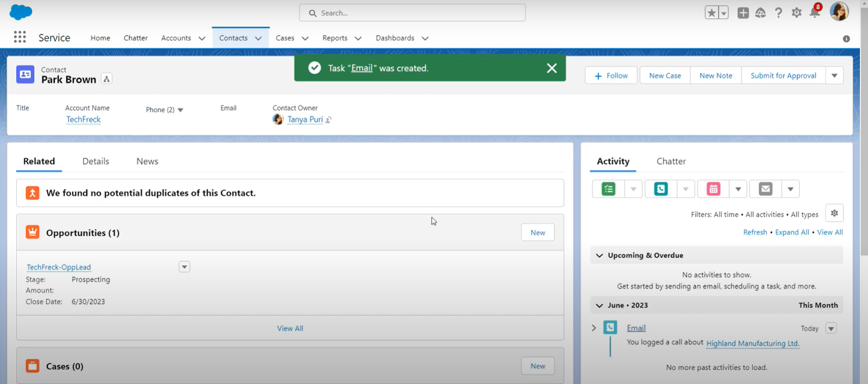868x384 pixels.
Task: Click the green success checkmark icon
Action: pyautogui.click(x=315, y=68)
